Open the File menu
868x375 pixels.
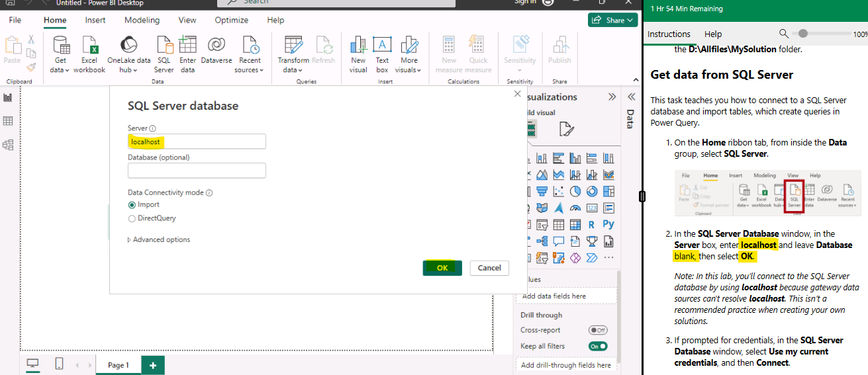coord(15,20)
